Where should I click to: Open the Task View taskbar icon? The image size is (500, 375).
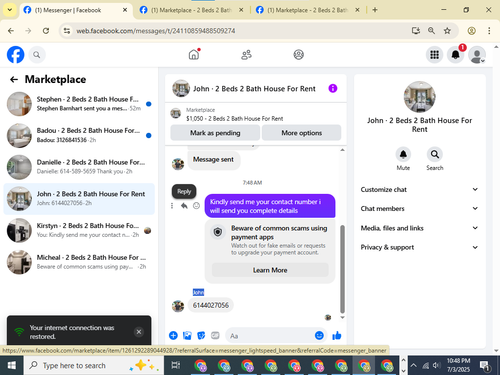pos(176,365)
